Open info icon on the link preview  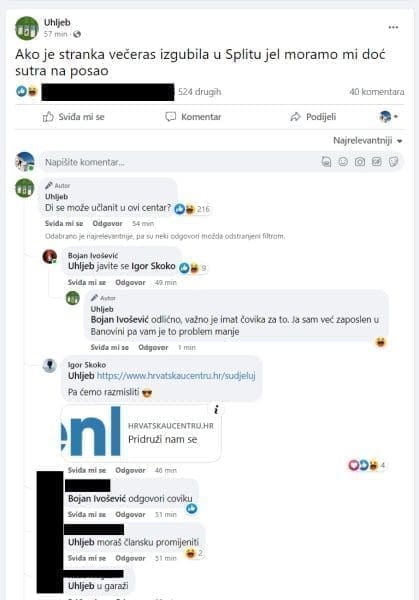pos(216,409)
